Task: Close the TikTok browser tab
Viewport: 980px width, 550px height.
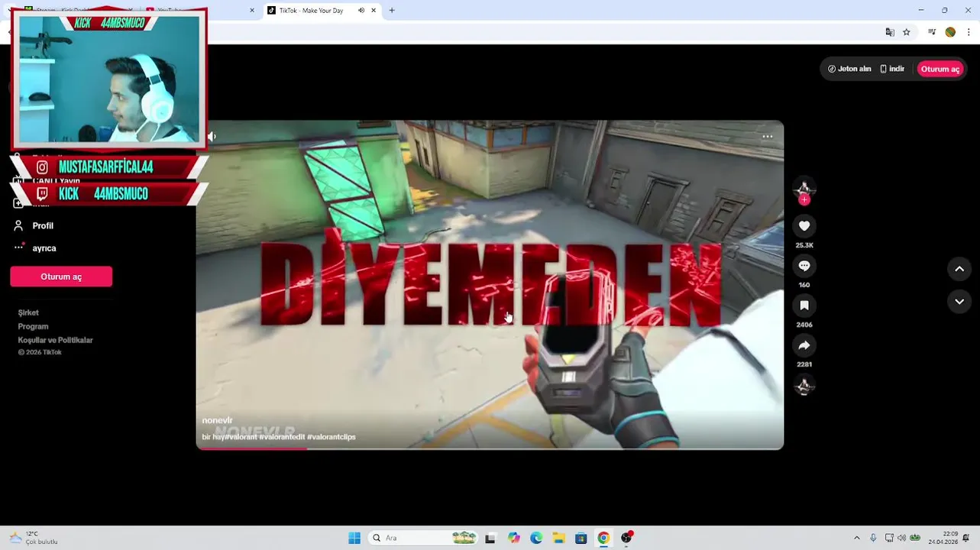Action: pyautogui.click(x=374, y=11)
